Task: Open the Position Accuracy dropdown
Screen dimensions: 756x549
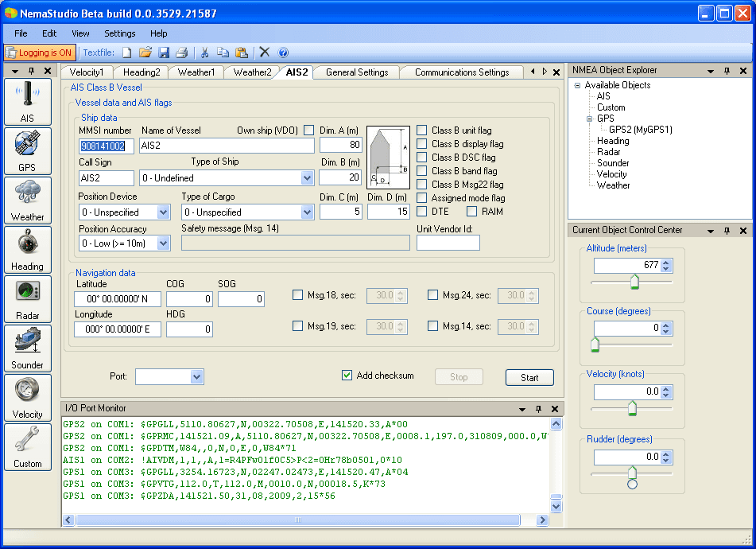Action: point(164,243)
